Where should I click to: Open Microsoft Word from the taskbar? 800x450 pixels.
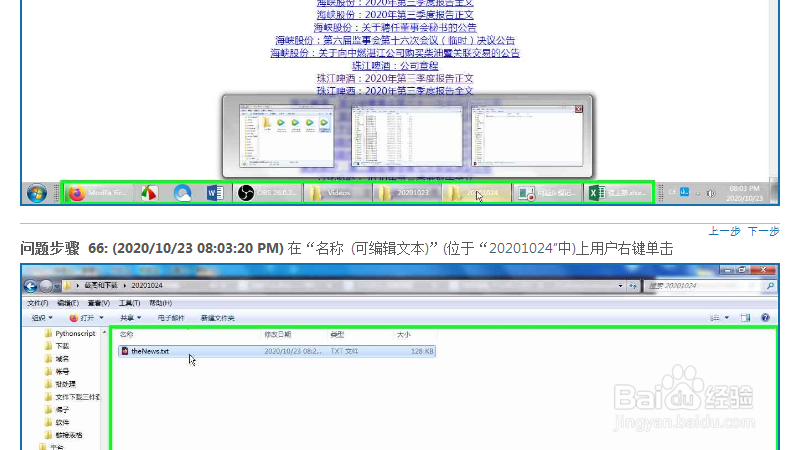point(215,193)
